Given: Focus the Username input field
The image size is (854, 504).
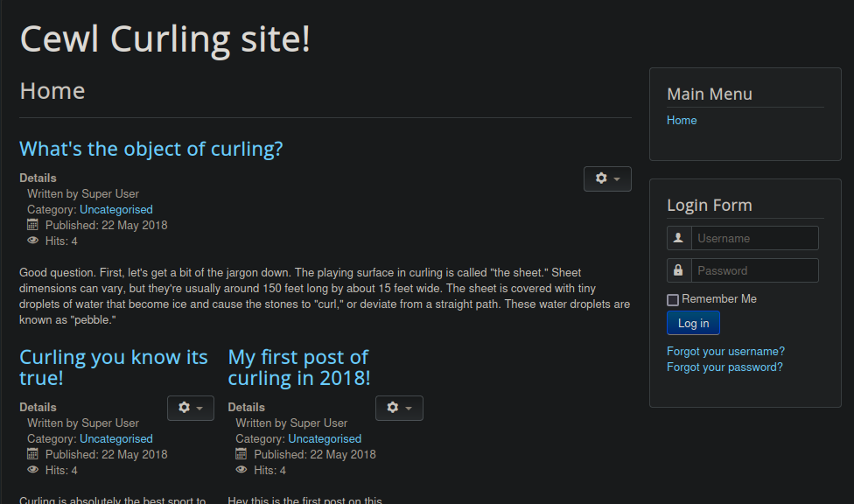Looking at the screenshot, I should click(x=755, y=238).
